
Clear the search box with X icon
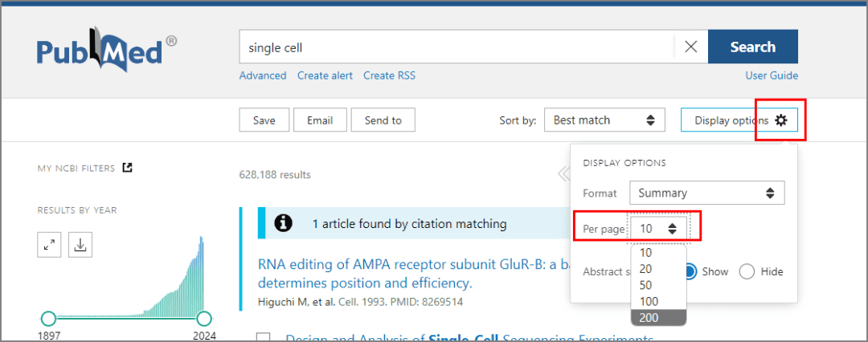click(x=690, y=47)
